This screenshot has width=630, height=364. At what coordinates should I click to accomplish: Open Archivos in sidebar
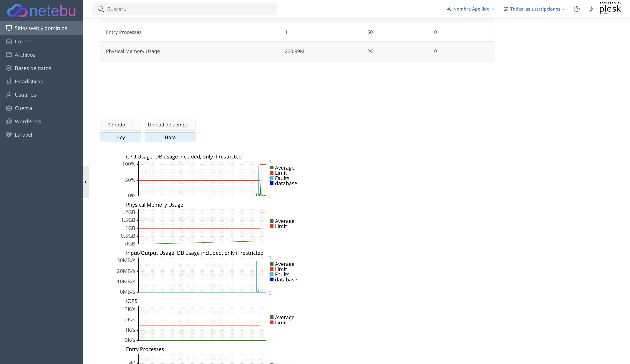pos(42,54)
